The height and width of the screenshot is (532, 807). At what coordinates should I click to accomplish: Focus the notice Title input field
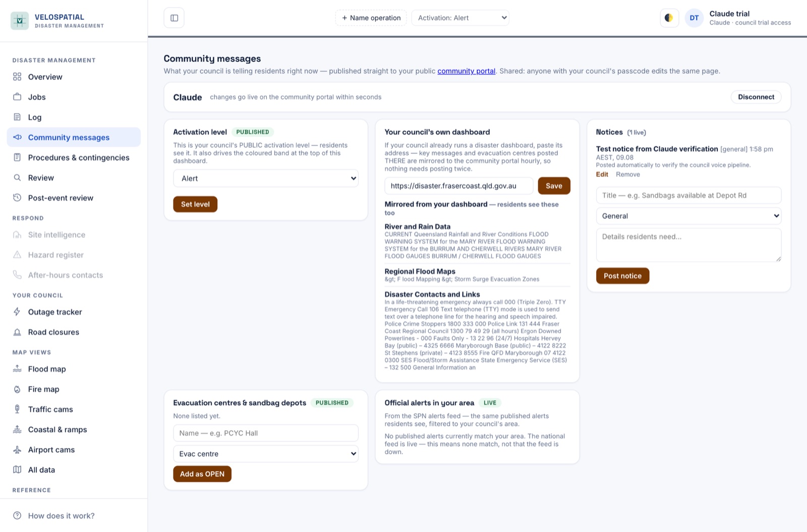click(688, 195)
